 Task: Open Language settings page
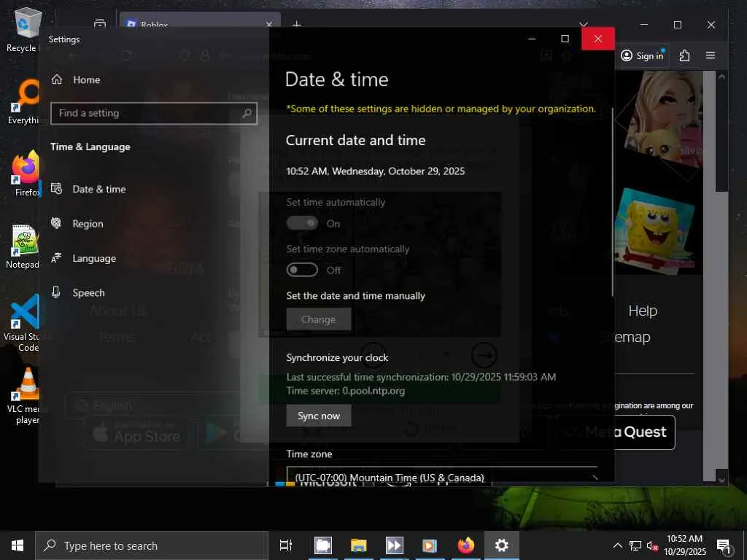pyautogui.click(x=83, y=258)
